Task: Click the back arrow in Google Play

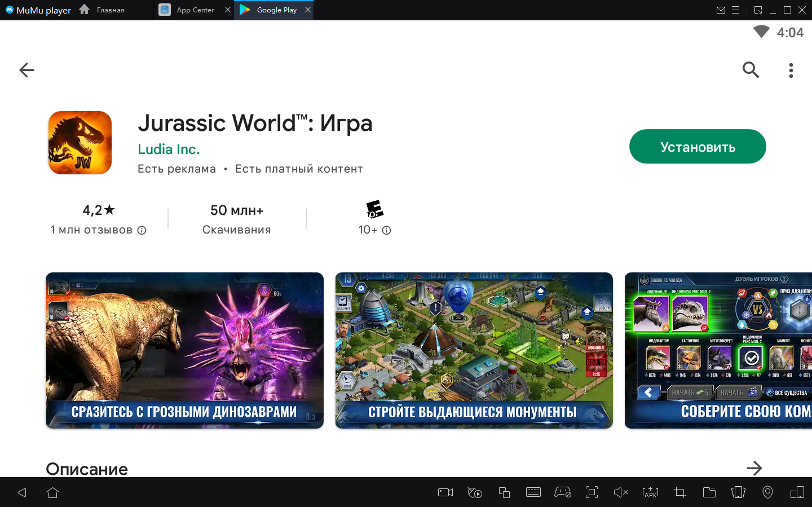Action: pos(27,70)
